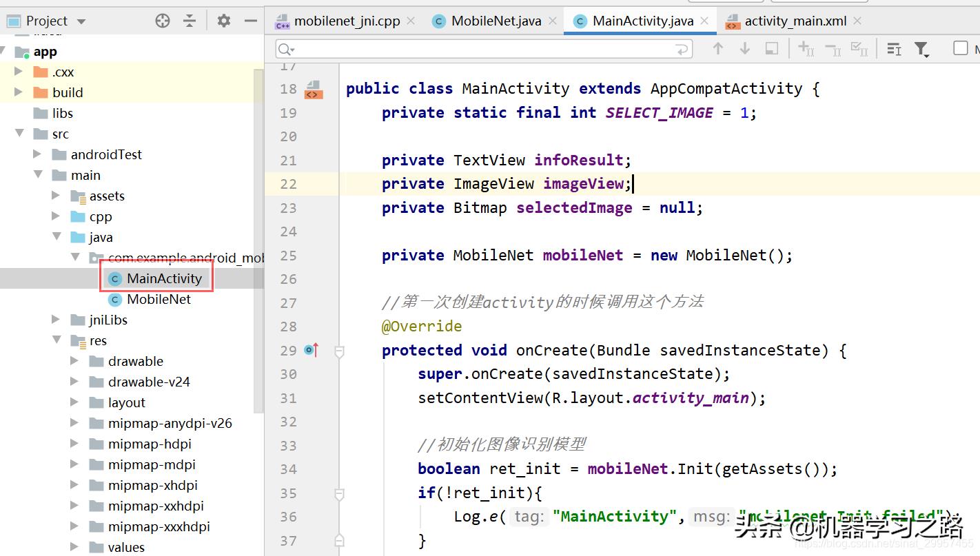Collapse the main folder arrow
980x556 pixels.
[38, 175]
